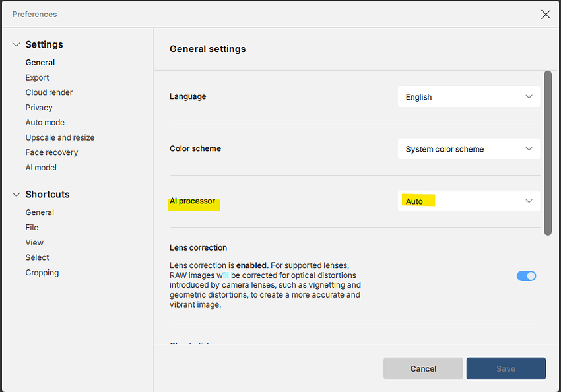Click the Save button
The width and height of the screenshot is (561, 392).
point(506,368)
